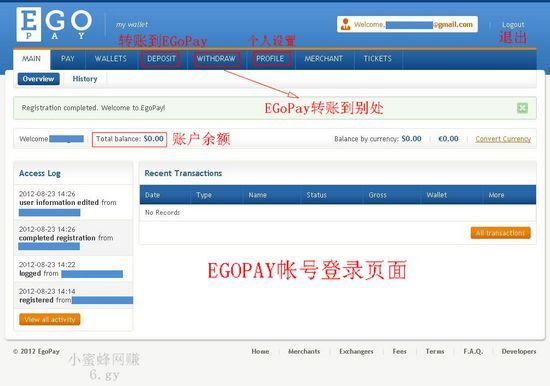Image resolution: width=550 pixels, height=386 pixels.
Task: Click the Welcome email box in header
Action: [x=407, y=24]
